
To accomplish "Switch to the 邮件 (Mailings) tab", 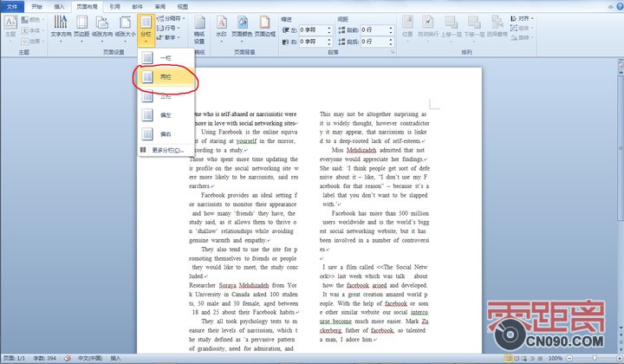I will 137,6.
